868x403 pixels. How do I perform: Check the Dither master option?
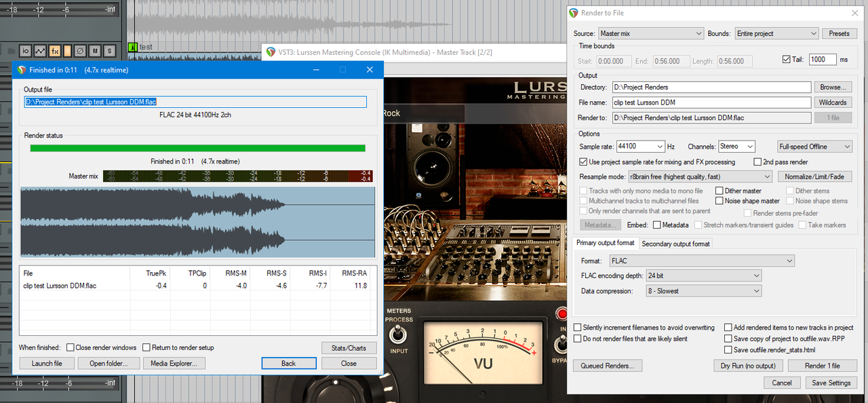click(719, 191)
